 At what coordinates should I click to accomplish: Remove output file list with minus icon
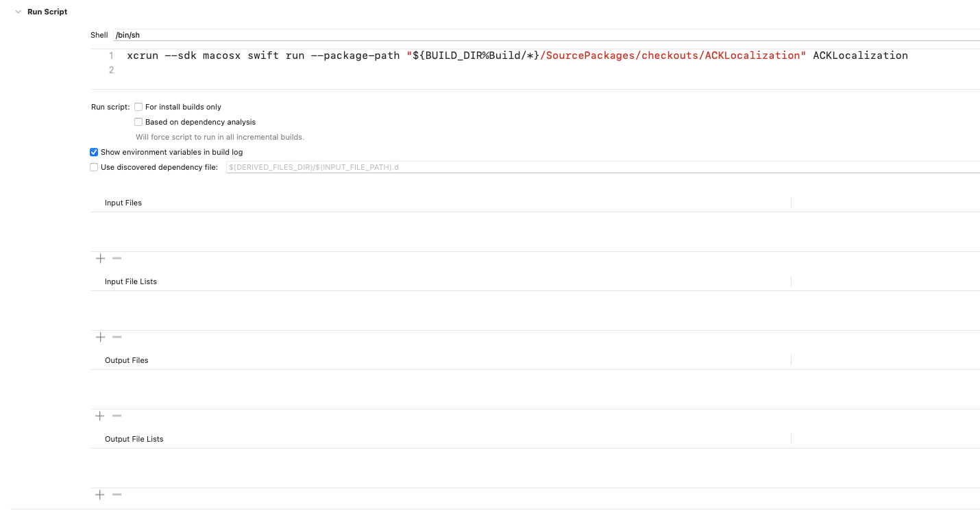tap(117, 494)
